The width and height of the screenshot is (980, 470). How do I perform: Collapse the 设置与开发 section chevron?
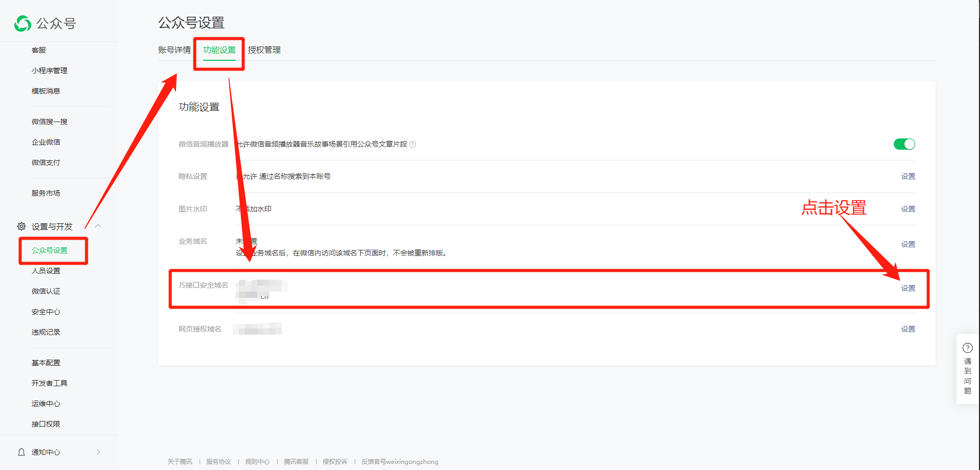click(98, 226)
